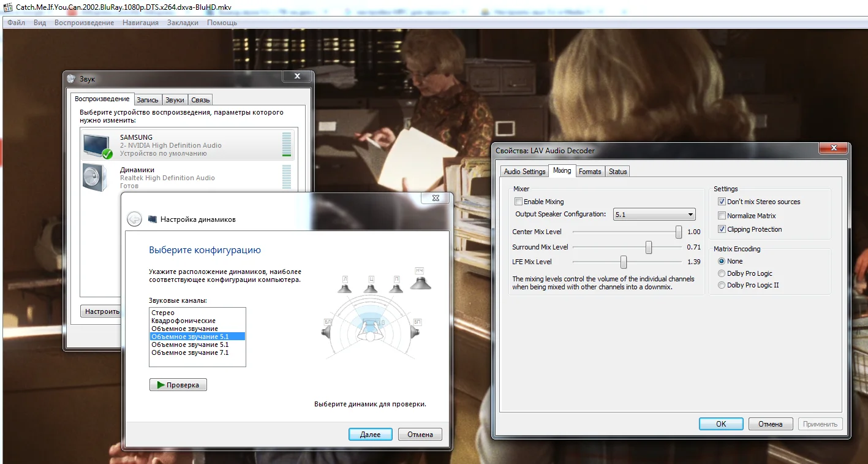The width and height of the screenshot is (868, 464).
Task: Open the Вид menu
Action: pyautogui.click(x=40, y=23)
